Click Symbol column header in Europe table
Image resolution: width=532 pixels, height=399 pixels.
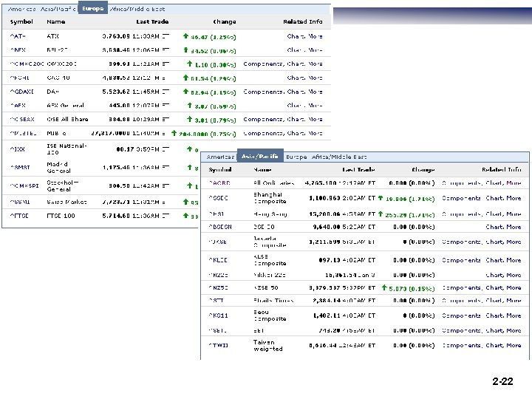[21, 21]
